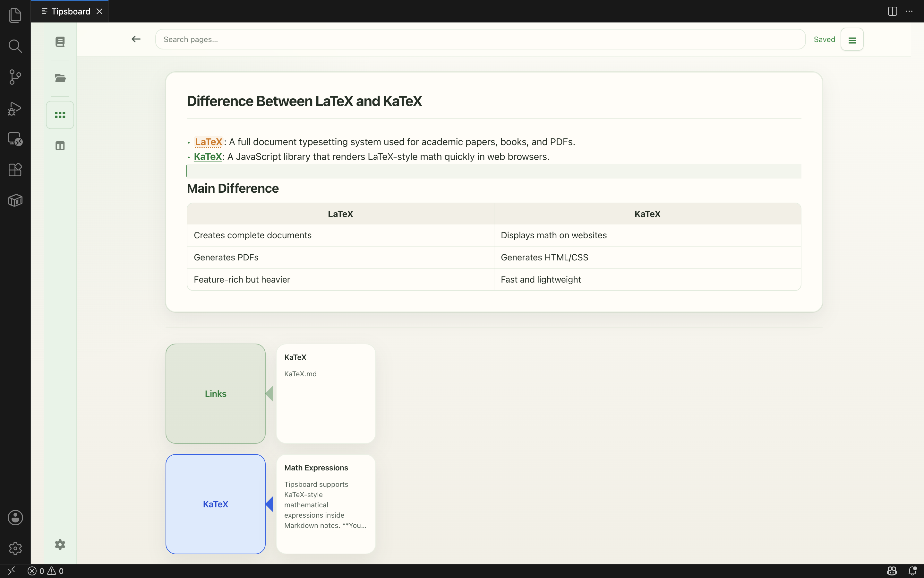
Task: Select the KaTeX table column header
Action: point(647,214)
